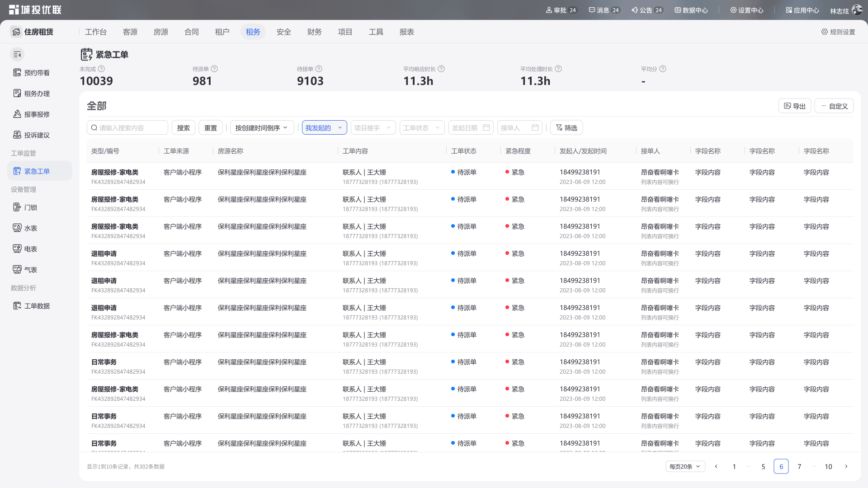Click the 筛选 filter button
This screenshot has height=488, width=868.
566,128
